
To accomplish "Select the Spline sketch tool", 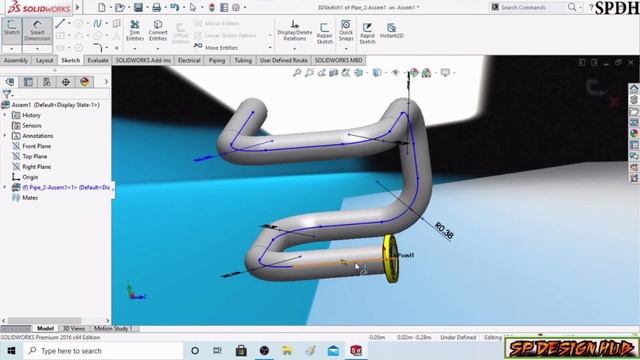I will [x=97, y=24].
